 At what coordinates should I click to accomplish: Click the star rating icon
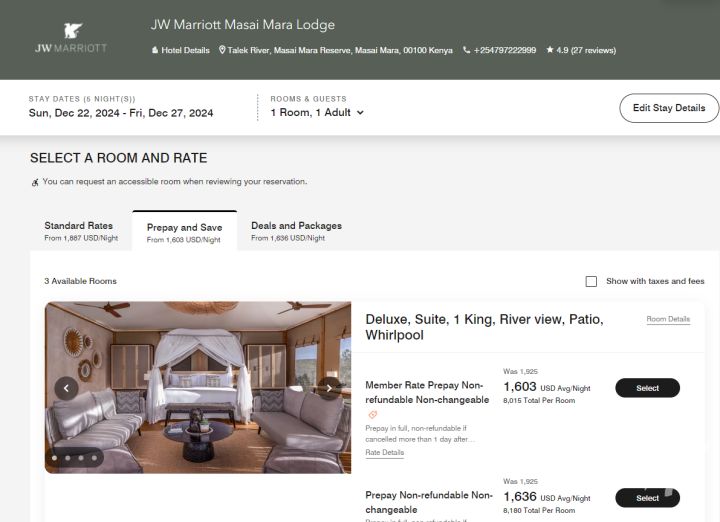coord(550,50)
